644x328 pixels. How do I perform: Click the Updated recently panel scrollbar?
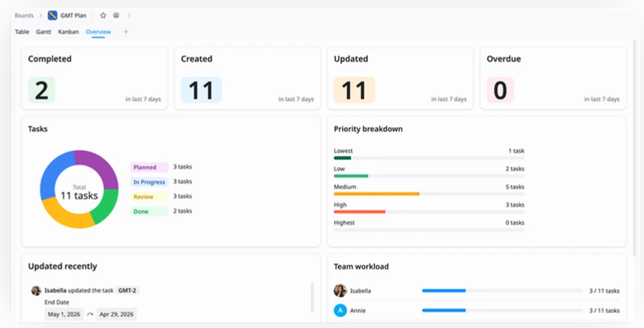[x=312, y=298]
